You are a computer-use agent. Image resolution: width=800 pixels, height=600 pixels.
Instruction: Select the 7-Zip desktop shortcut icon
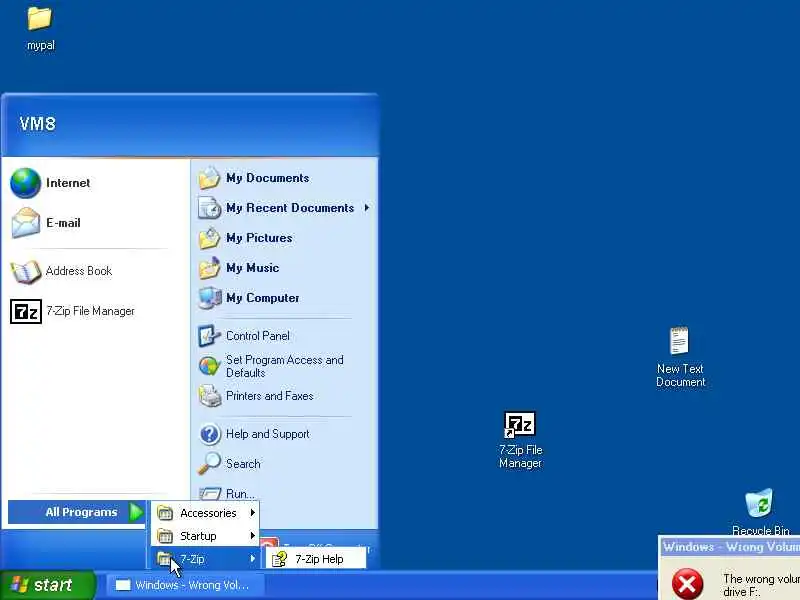[520, 424]
